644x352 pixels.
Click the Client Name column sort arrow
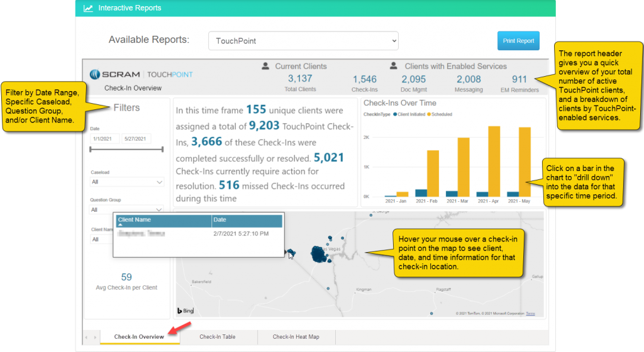[x=120, y=224]
